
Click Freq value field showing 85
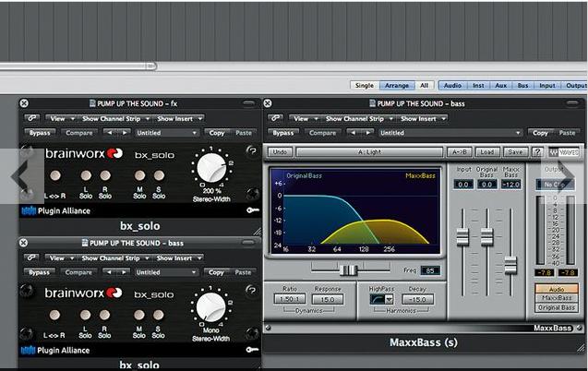pyautogui.click(x=430, y=270)
